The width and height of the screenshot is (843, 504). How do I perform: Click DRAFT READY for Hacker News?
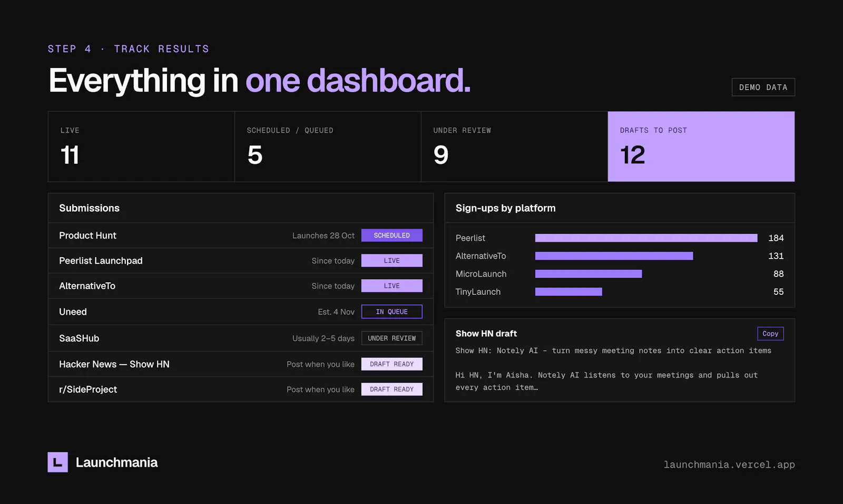392,364
